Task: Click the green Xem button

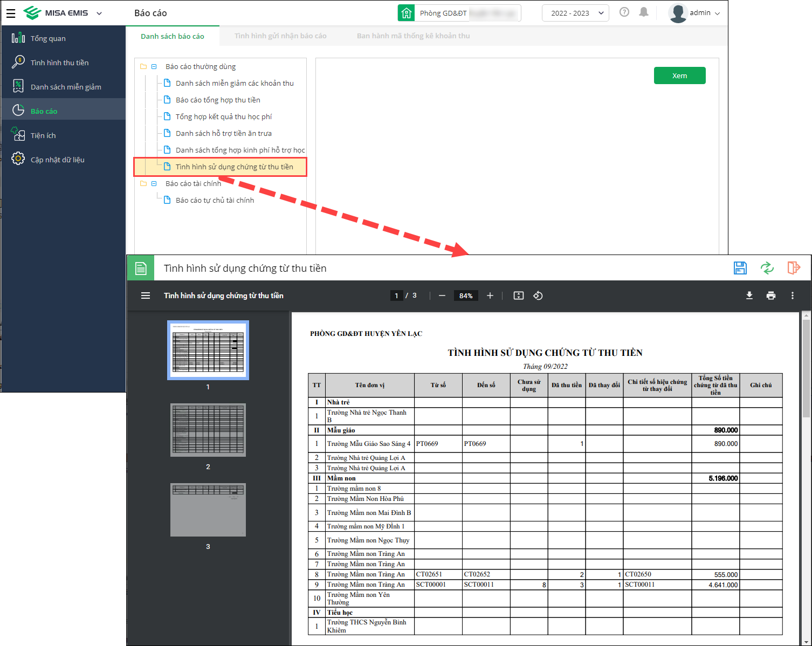Action: click(679, 75)
